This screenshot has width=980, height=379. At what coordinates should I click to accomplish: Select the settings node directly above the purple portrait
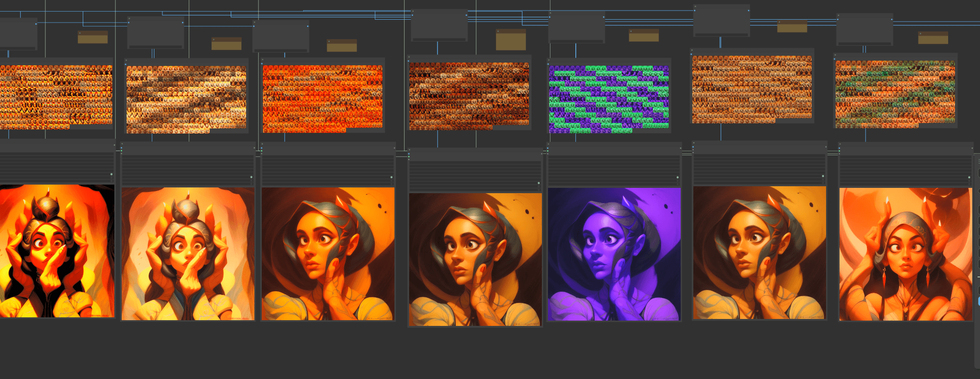tap(614, 165)
